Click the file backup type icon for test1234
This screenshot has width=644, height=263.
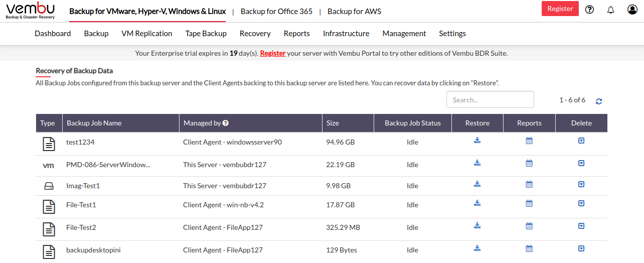click(x=49, y=144)
